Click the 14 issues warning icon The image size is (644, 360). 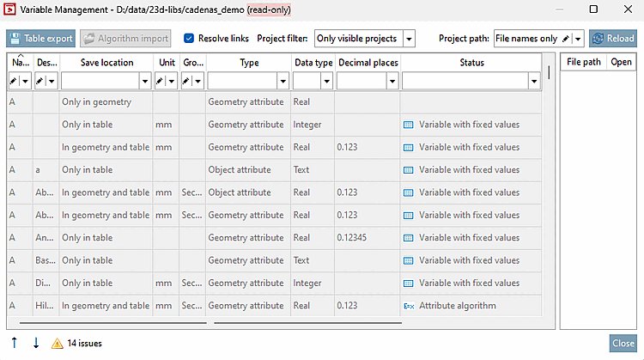click(57, 343)
